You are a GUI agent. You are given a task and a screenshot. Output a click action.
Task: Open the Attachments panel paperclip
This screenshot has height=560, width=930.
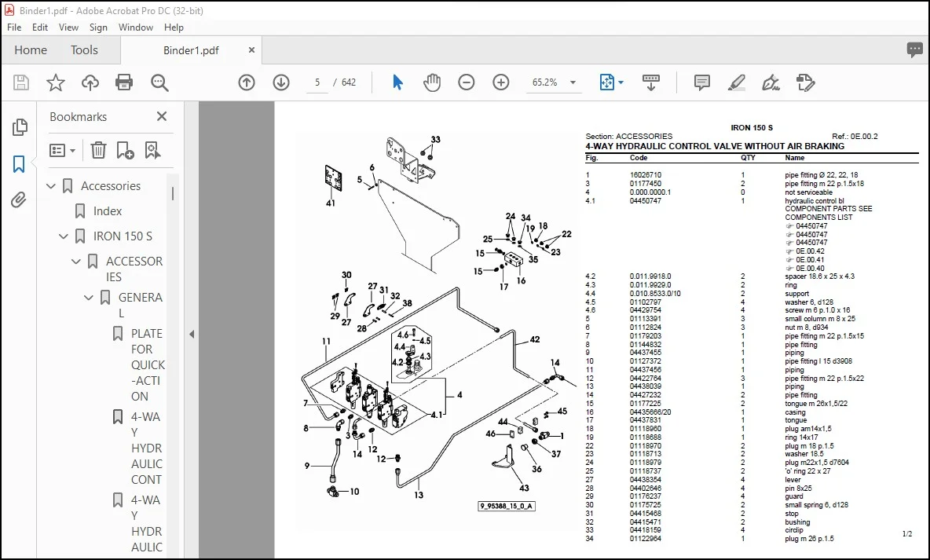pyautogui.click(x=19, y=200)
